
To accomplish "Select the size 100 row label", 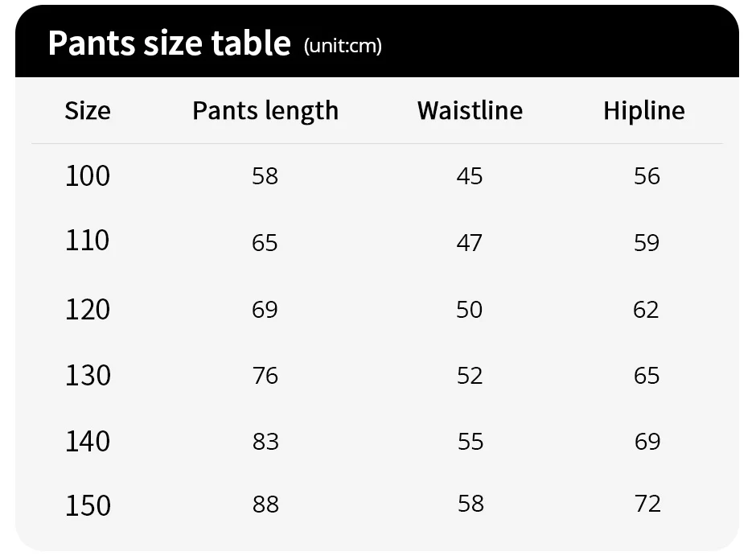I will (88, 175).
